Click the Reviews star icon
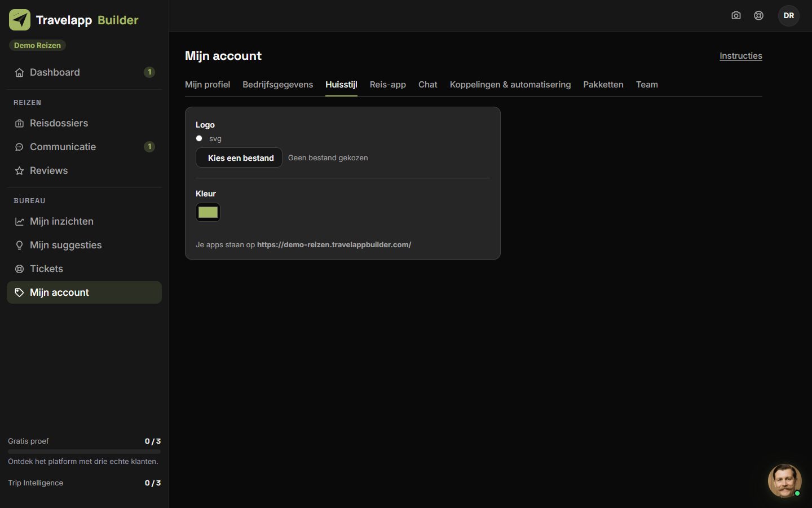Image resolution: width=812 pixels, height=508 pixels. pyautogui.click(x=19, y=170)
